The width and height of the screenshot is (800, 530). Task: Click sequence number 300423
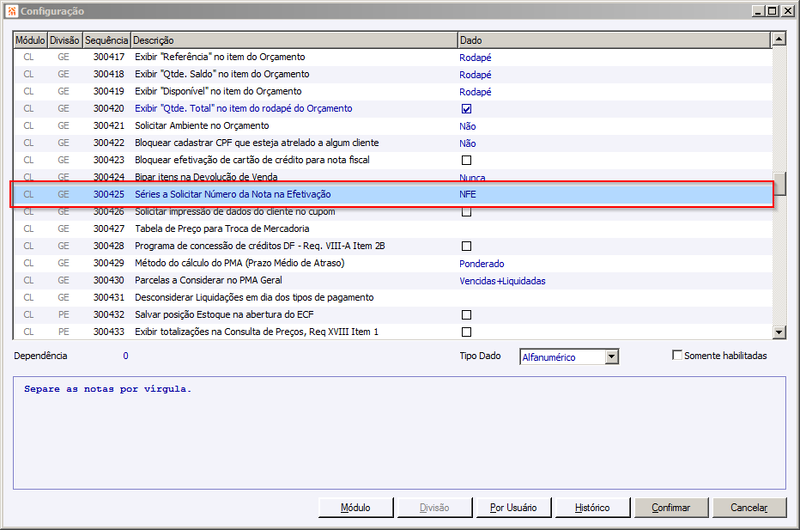(109, 160)
